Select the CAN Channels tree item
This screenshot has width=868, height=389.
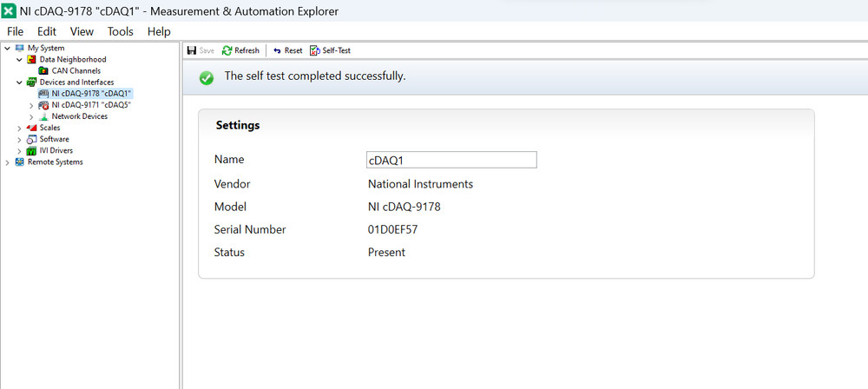76,71
